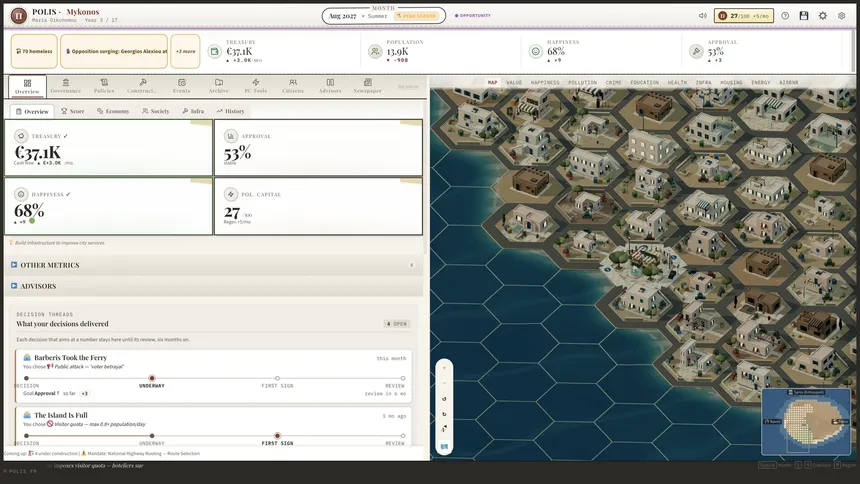
Task: Select the MAP overlay mode
Action: 493,82
